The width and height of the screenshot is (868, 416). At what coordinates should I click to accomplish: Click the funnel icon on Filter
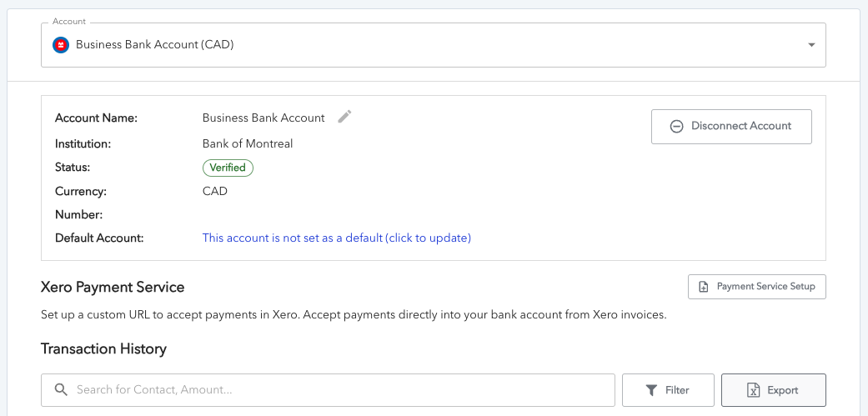651,390
